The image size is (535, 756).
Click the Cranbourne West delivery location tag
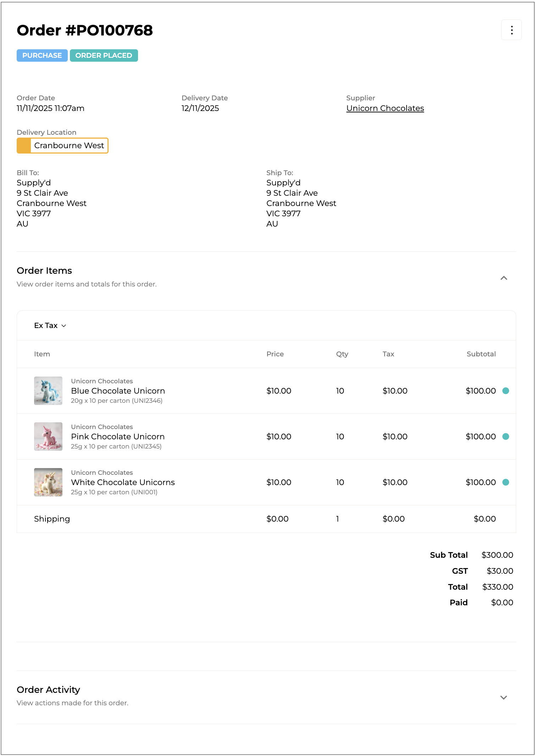[69, 146]
